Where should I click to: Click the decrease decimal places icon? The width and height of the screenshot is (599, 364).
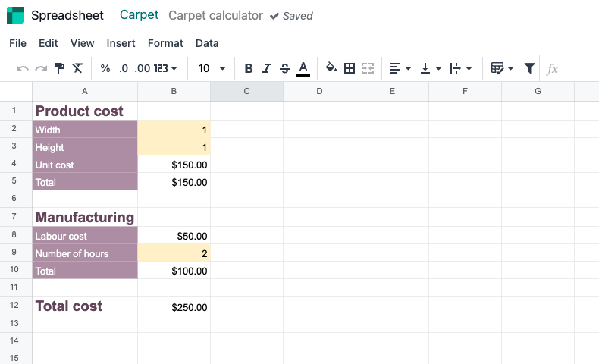pos(124,68)
